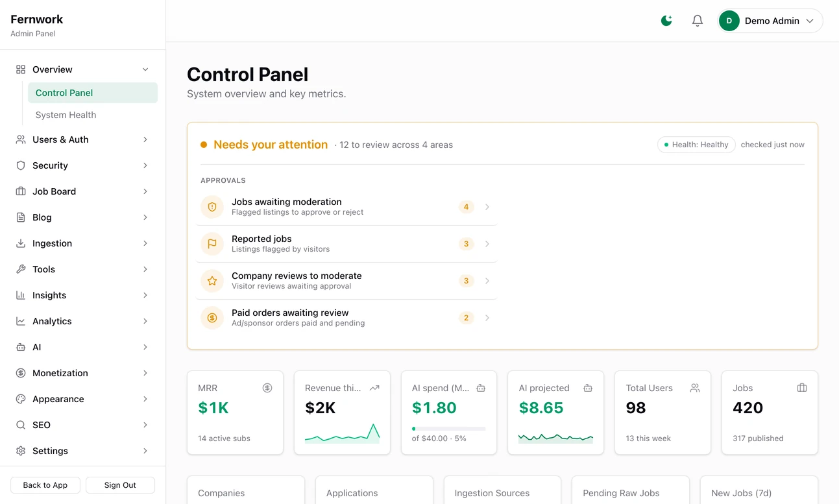Image resolution: width=839 pixels, height=504 pixels.
Task: Click the Insights bar chart icon
Action: coord(21,295)
